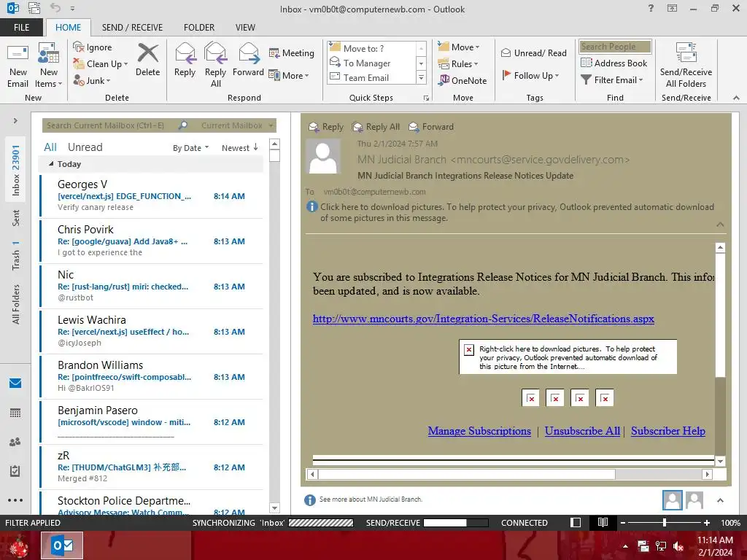The height and width of the screenshot is (560, 747).
Task: Open the Junk dropdown
Action: (92, 80)
